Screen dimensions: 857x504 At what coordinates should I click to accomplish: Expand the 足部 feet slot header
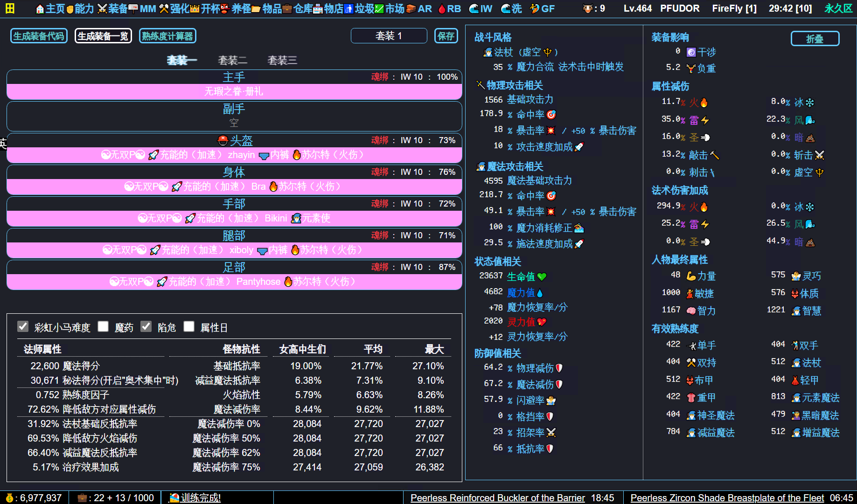[x=234, y=267]
